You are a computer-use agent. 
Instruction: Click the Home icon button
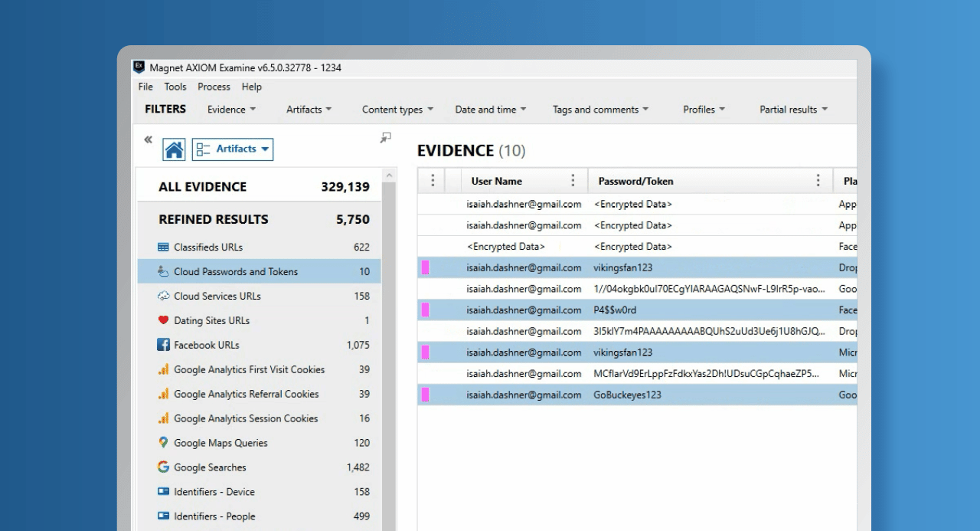[x=175, y=149]
